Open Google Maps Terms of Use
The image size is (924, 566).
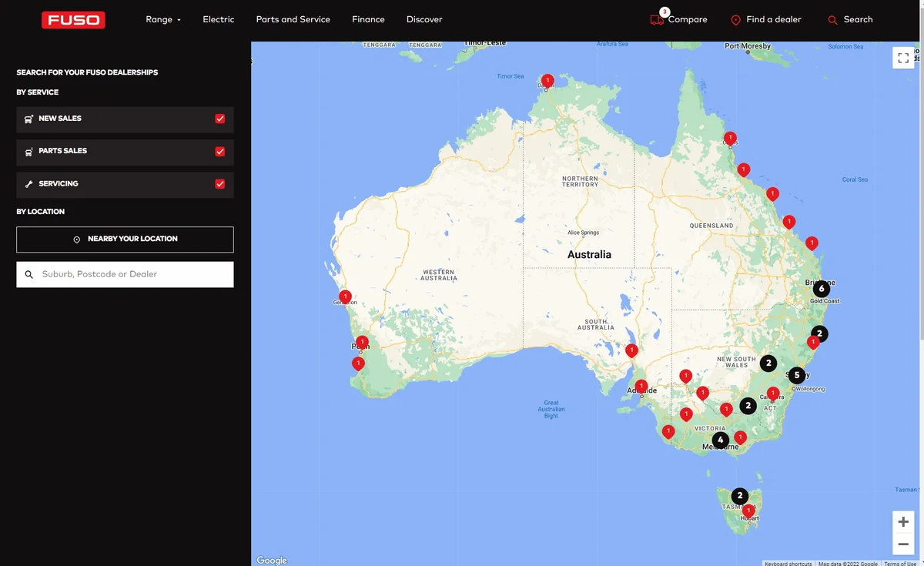899,563
